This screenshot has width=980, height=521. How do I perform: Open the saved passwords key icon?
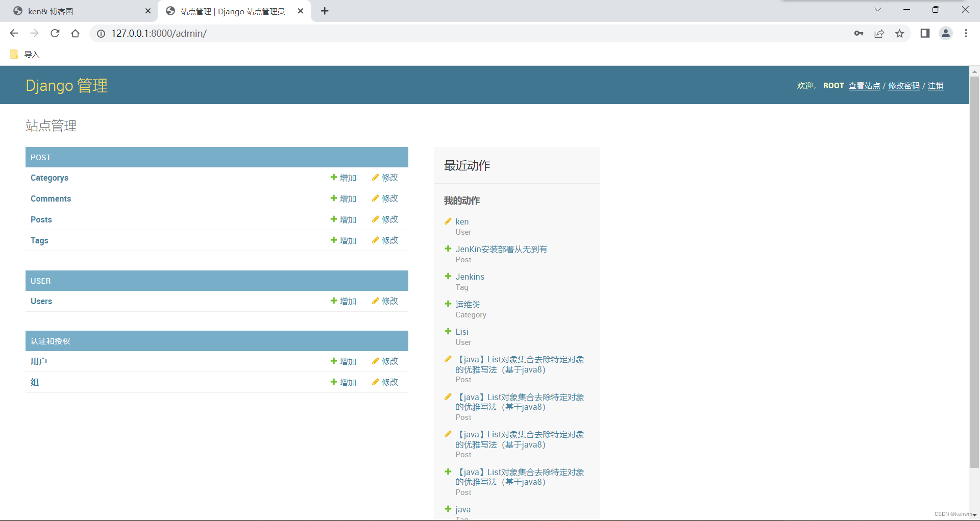click(859, 33)
